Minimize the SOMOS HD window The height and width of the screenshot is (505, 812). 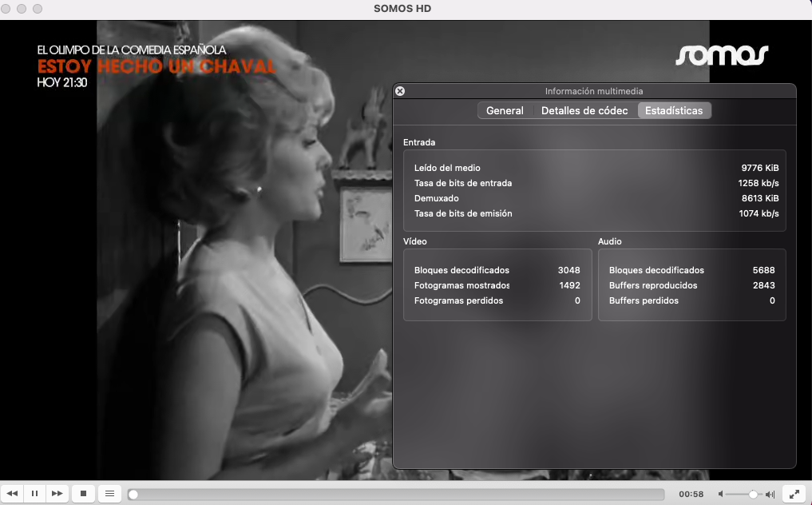click(x=22, y=9)
